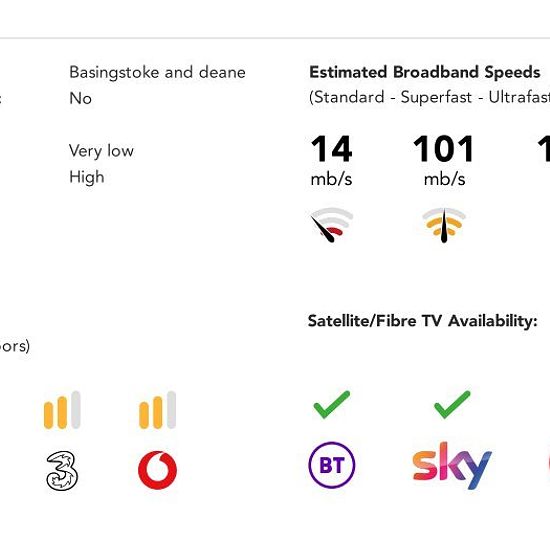Viewport: 550px width, 550px height.
Task: Click signal strength bars above Three logo
Action: tap(62, 410)
